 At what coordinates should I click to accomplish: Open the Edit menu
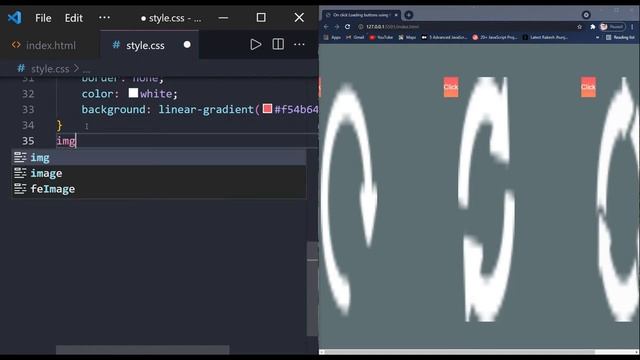[x=73, y=18]
